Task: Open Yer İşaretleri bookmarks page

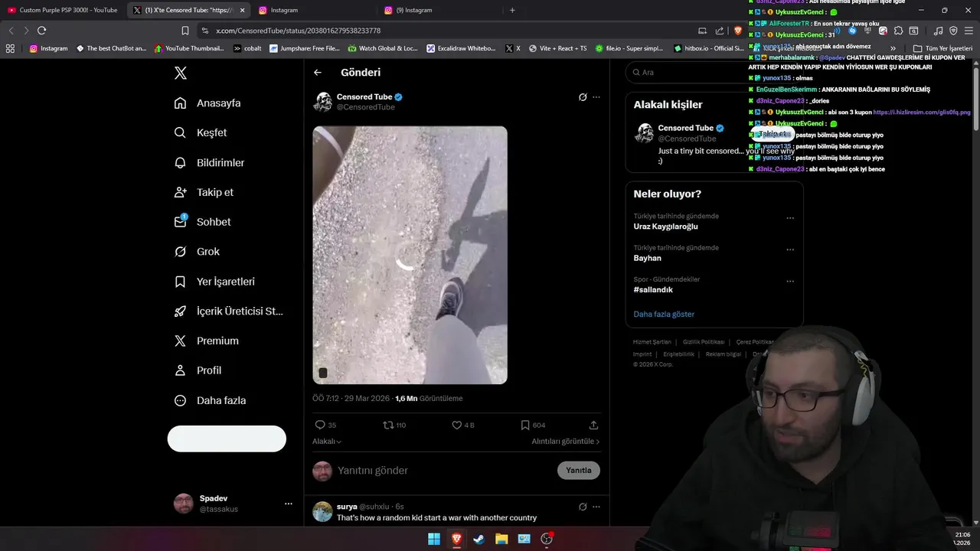Action: tap(214, 282)
